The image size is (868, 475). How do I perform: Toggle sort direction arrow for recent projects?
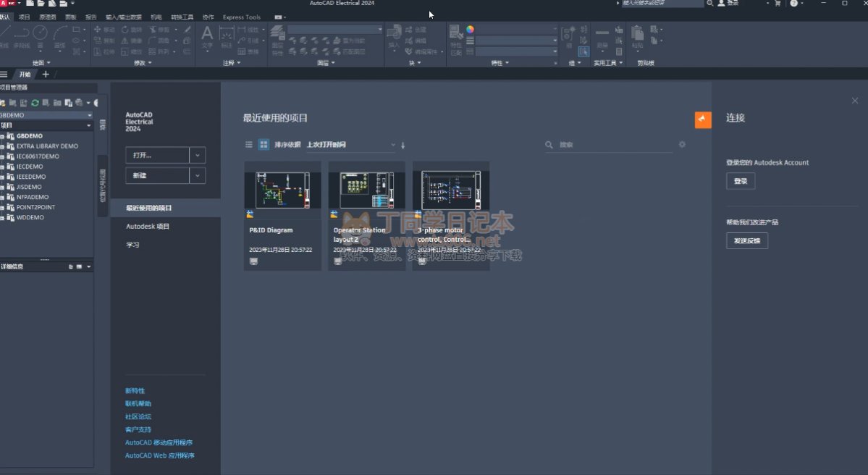pyautogui.click(x=403, y=146)
